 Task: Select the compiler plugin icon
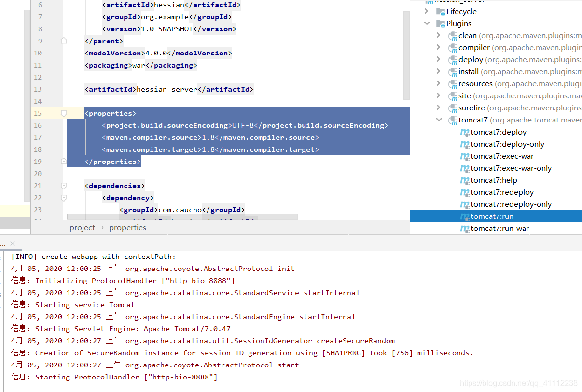tap(453, 48)
